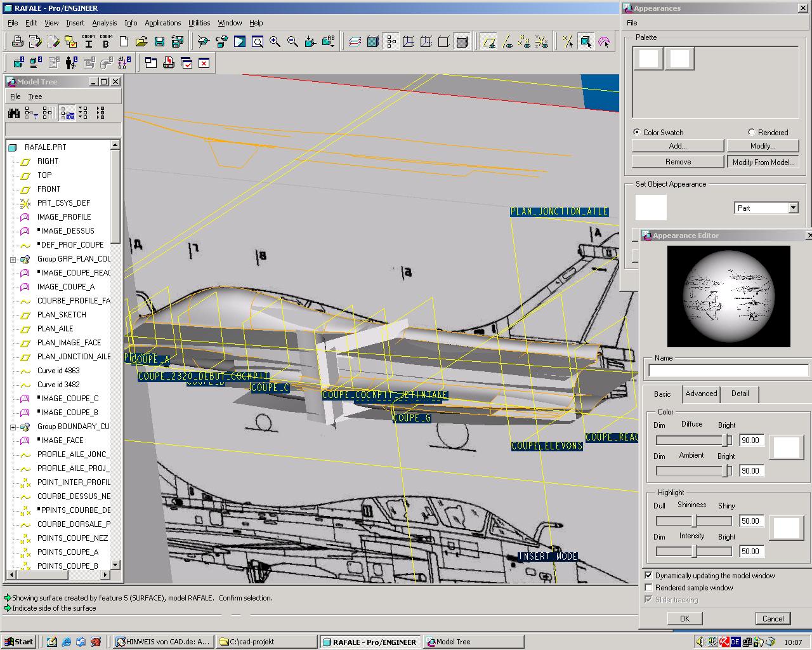The image size is (812, 650).
Task: Click the Highlight color swatch
Action: (x=786, y=528)
